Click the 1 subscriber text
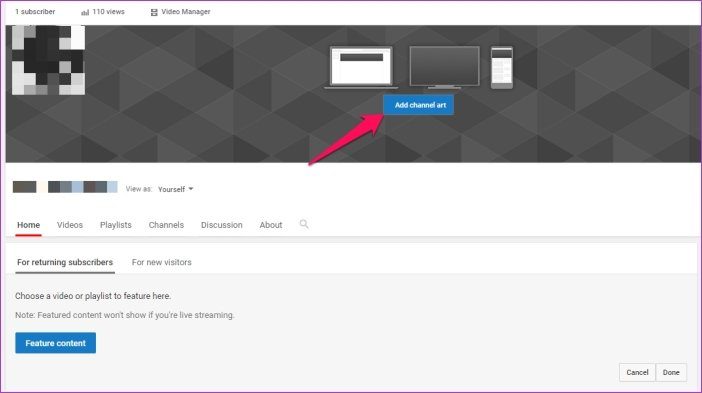 pyautogui.click(x=35, y=12)
